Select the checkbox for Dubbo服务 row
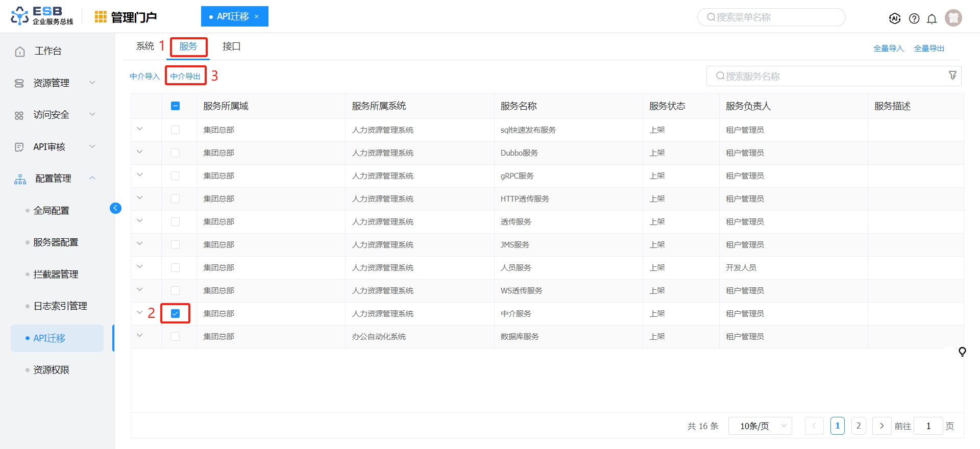980x449 pixels. (x=175, y=153)
